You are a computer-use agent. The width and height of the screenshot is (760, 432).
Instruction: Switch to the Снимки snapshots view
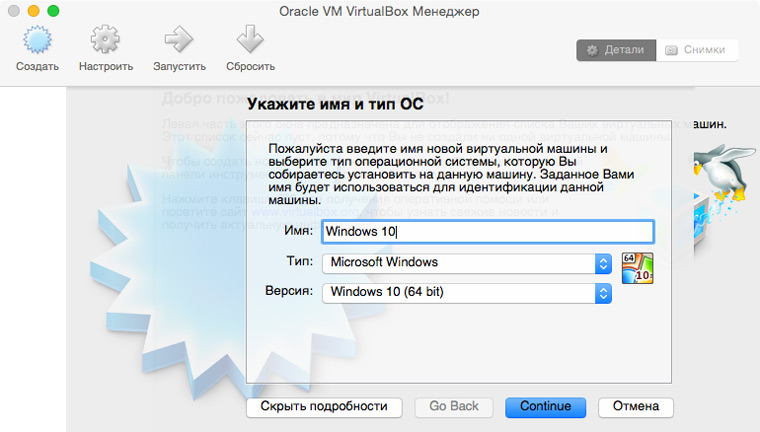697,50
